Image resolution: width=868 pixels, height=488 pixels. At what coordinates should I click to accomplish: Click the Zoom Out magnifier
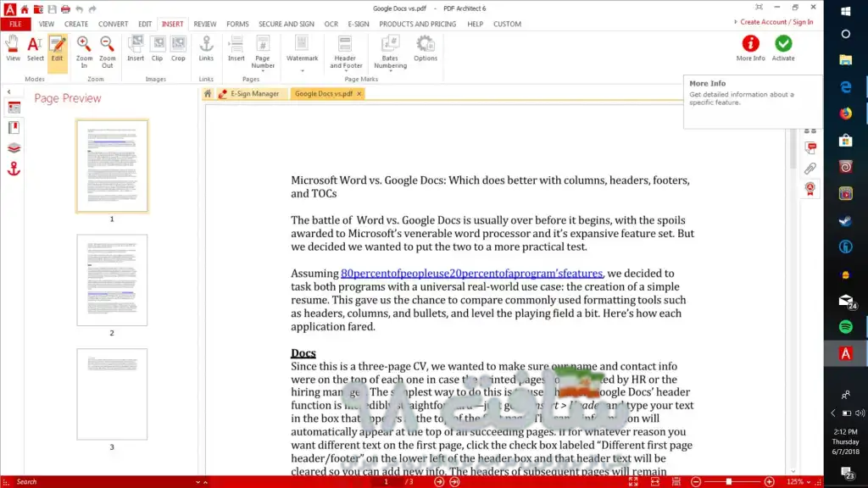107,52
